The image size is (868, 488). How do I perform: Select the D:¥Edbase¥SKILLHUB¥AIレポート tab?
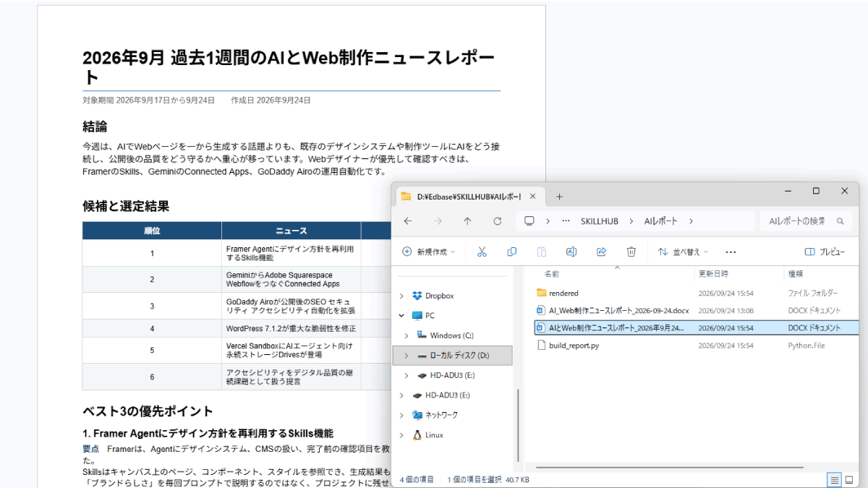468,196
